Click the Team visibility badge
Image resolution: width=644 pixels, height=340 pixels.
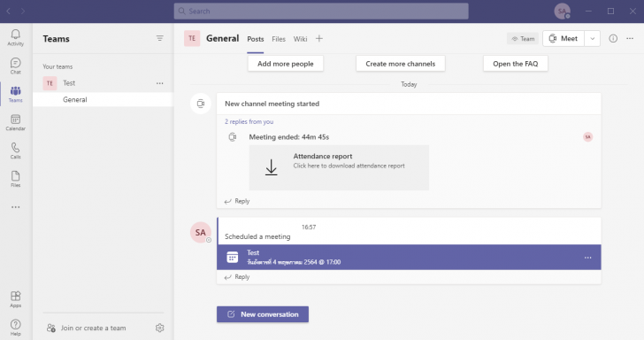pos(523,39)
